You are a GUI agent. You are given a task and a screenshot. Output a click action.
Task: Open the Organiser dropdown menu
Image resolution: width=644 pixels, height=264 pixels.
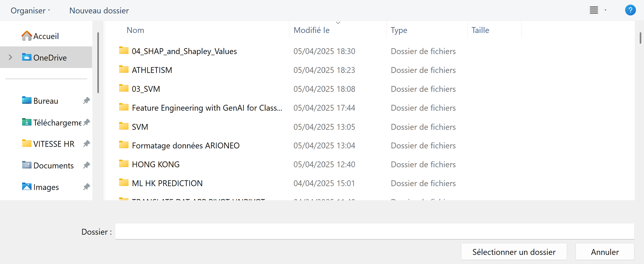[x=30, y=11]
